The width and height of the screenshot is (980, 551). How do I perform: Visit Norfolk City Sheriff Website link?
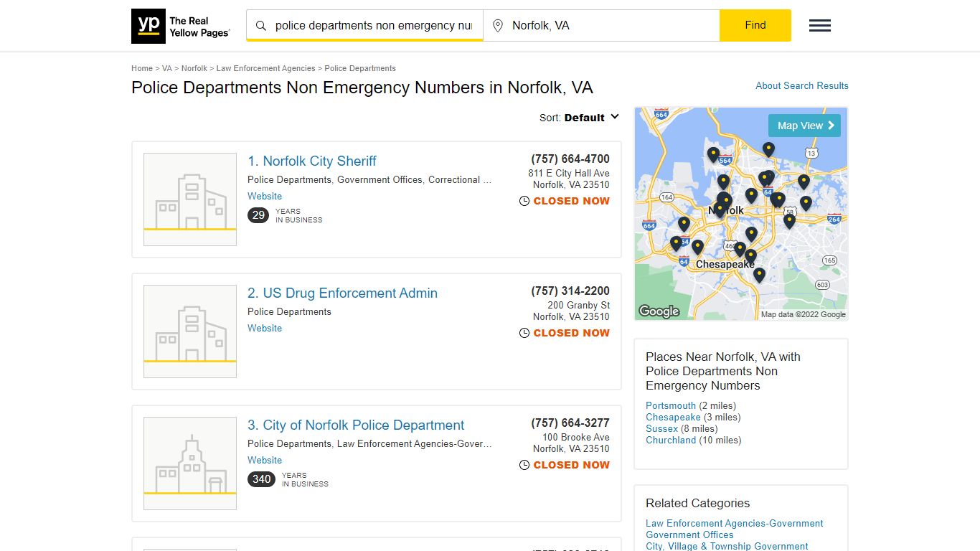(x=265, y=196)
